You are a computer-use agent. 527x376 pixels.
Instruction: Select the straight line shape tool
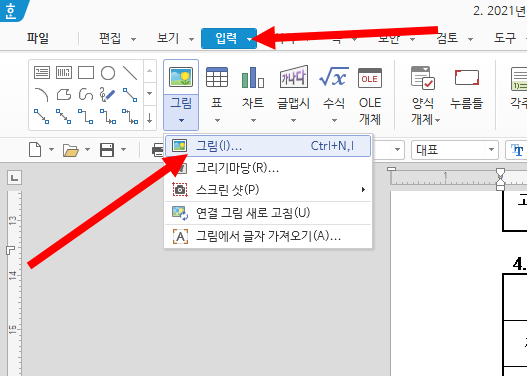click(x=130, y=73)
